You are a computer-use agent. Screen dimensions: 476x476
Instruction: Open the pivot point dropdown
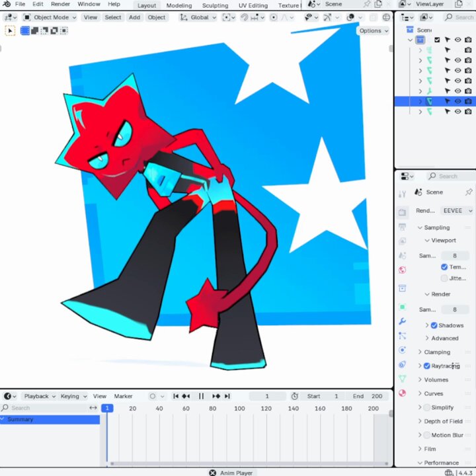(229, 17)
